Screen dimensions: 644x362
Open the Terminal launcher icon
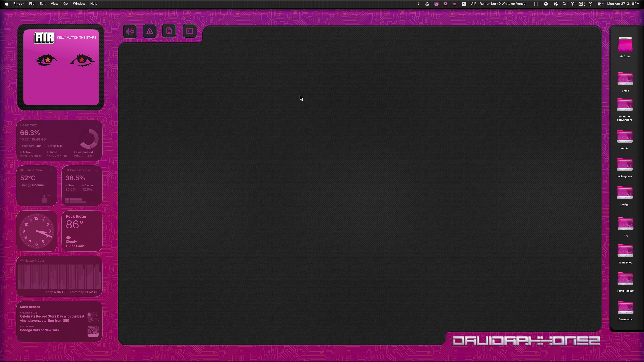[190, 31]
